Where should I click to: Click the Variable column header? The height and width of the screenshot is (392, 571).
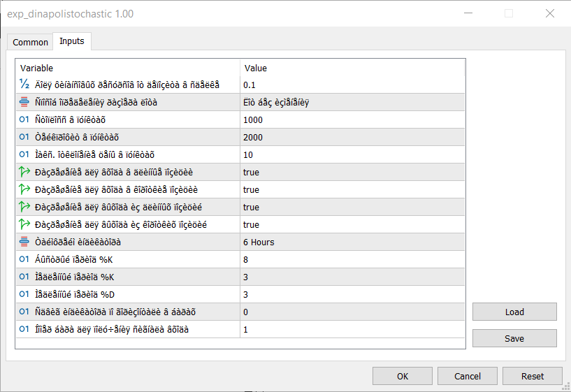[128, 68]
